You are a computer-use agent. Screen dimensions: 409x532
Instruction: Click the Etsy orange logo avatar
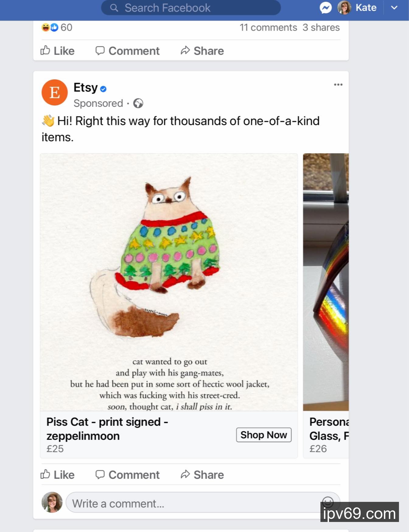click(55, 93)
